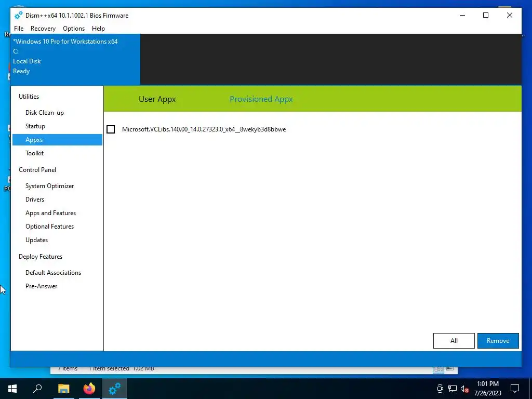Click the large icons view icon in Explorer status bar
This screenshot has height=399, width=532.
(x=449, y=368)
